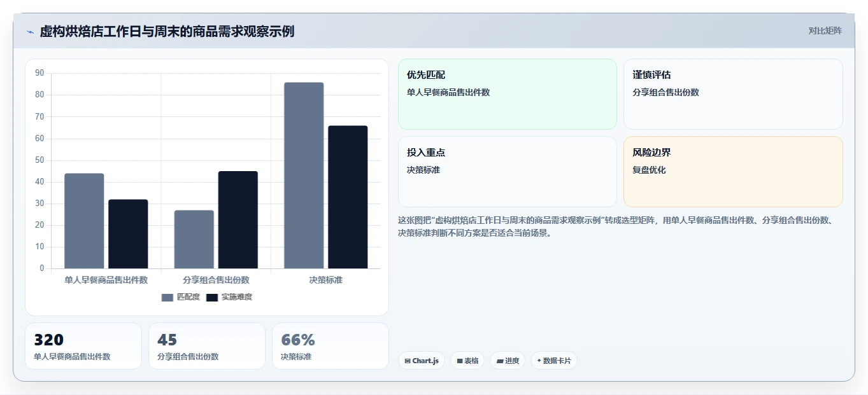Select the 表格 tag chip

tap(467, 361)
